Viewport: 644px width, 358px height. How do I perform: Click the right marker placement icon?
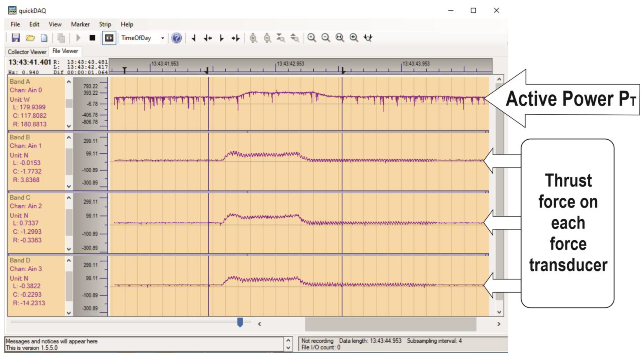(221, 38)
